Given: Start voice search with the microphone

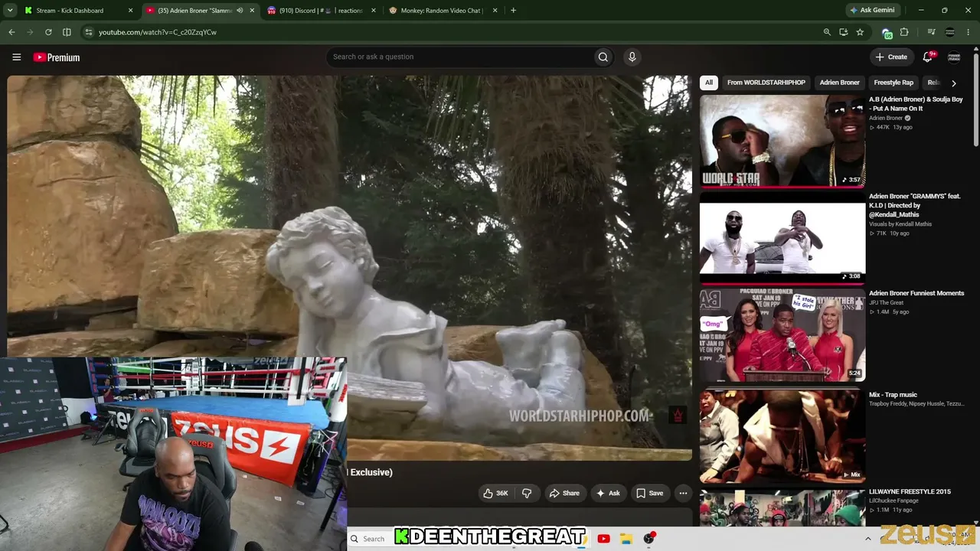Looking at the screenshot, I should click(632, 57).
